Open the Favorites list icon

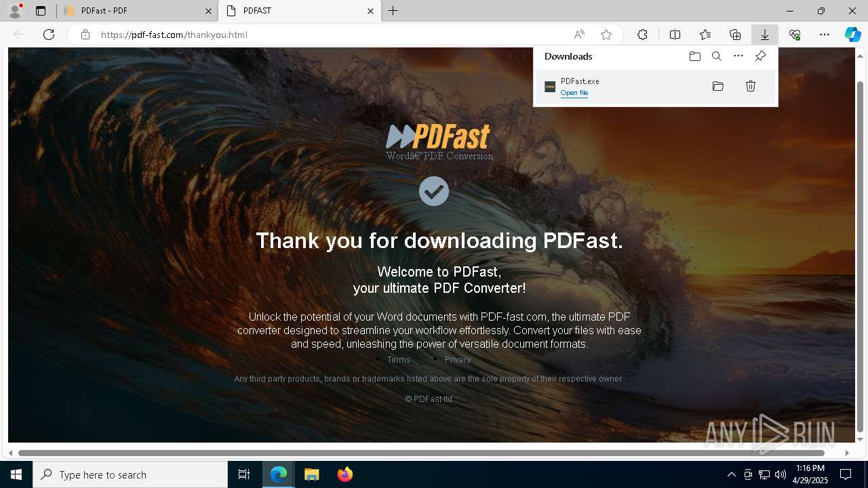pos(705,35)
